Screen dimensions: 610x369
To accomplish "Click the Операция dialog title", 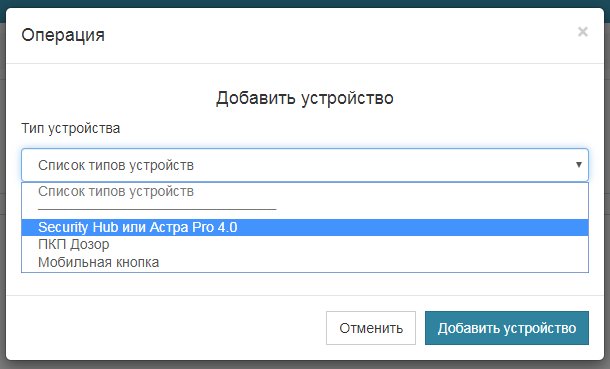I will pos(63,35).
